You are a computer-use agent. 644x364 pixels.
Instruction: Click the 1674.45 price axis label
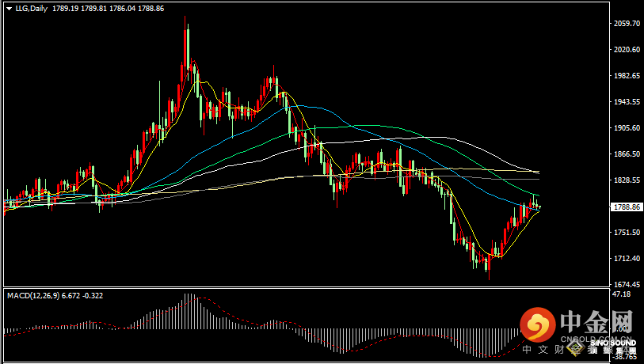click(x=626, y=284)
